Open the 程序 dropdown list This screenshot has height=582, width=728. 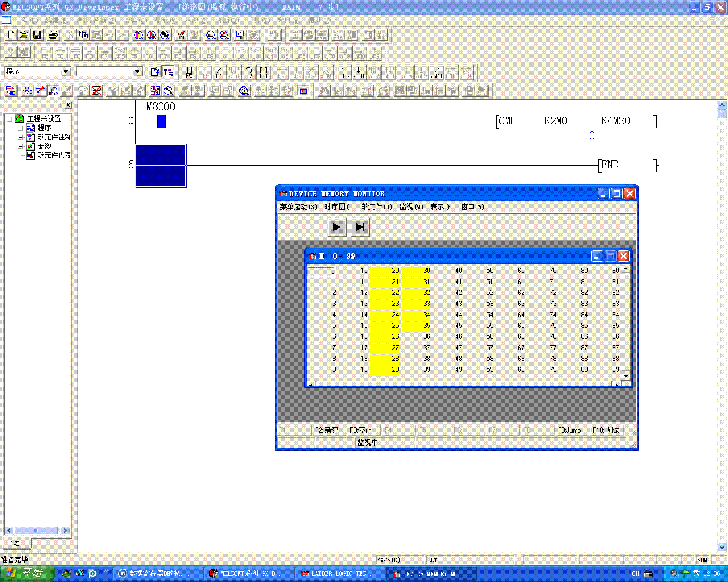pos(65,72)
